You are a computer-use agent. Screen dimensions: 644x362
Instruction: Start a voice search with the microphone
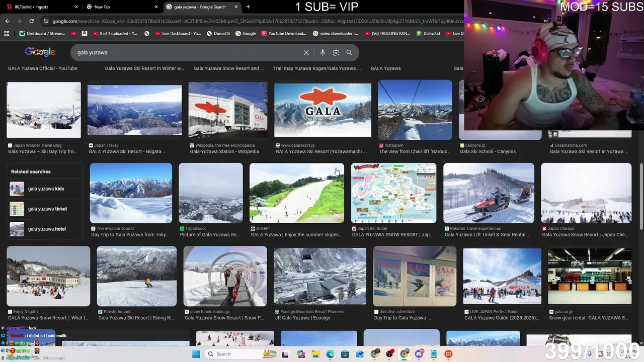pos(323,52)
